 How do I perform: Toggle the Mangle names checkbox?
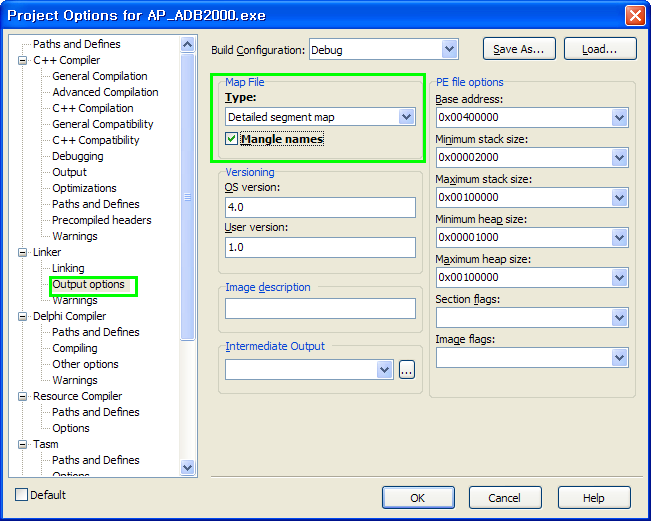coord(232,139)
